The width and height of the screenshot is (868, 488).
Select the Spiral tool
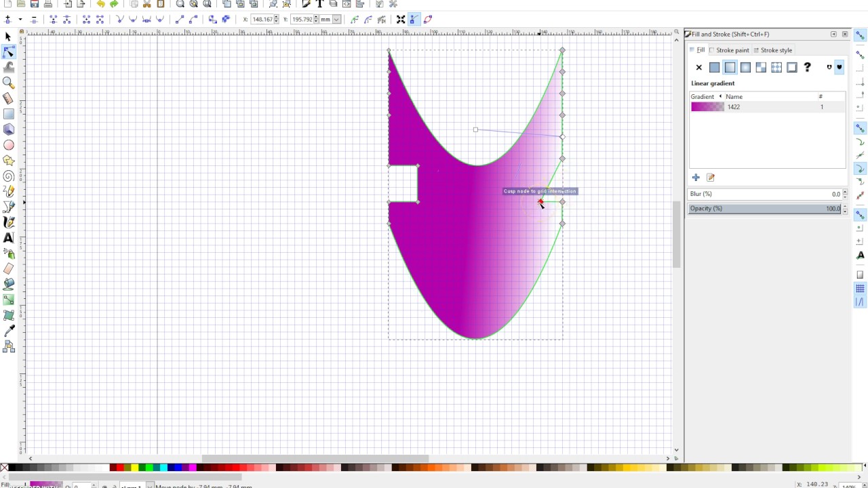click(8, 176)
